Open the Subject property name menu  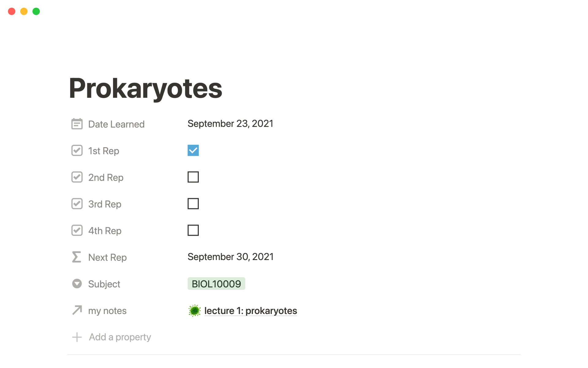[x=104, y=284]
